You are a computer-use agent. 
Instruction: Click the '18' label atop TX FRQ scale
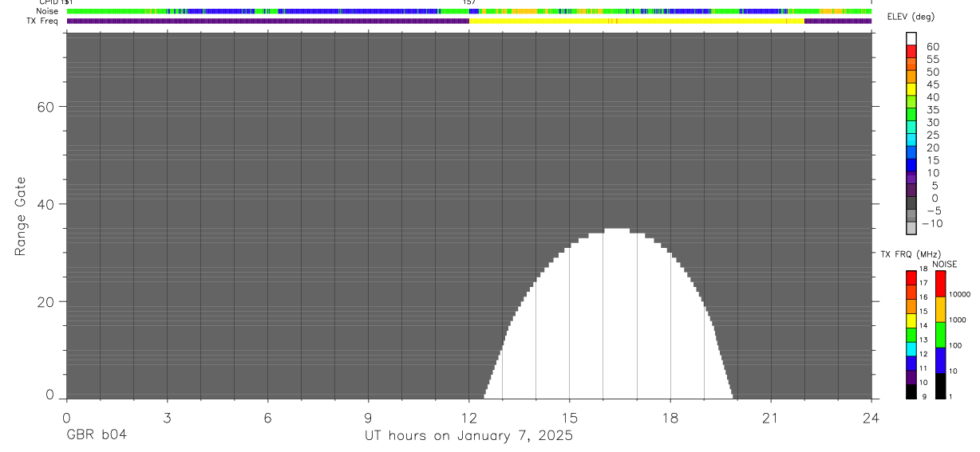(923, 269)
